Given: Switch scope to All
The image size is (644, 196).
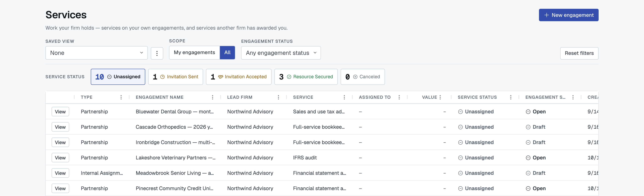Looking at the screenshot, I should point(227,53).
